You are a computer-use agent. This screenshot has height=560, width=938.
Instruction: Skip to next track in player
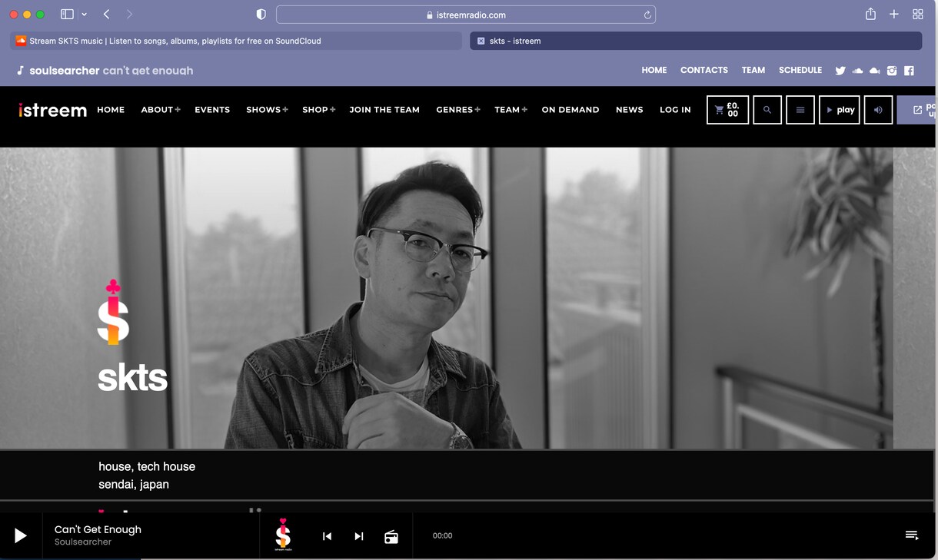[359, 536]
